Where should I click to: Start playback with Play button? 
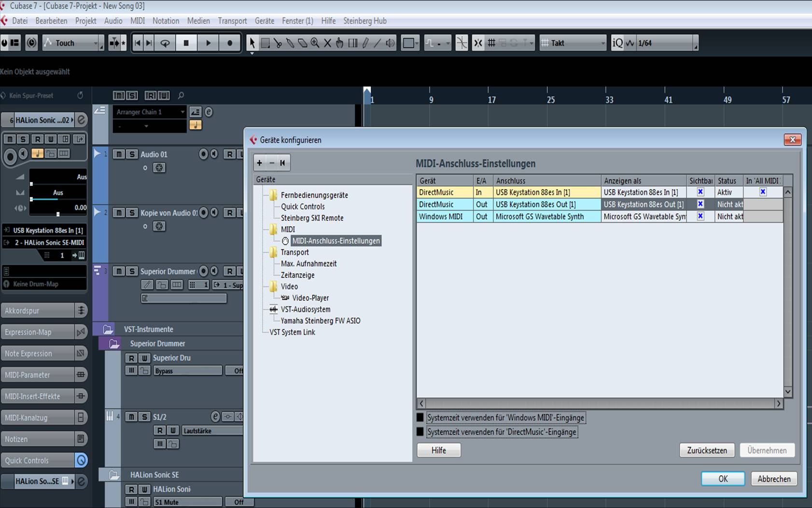coord(208,43)
